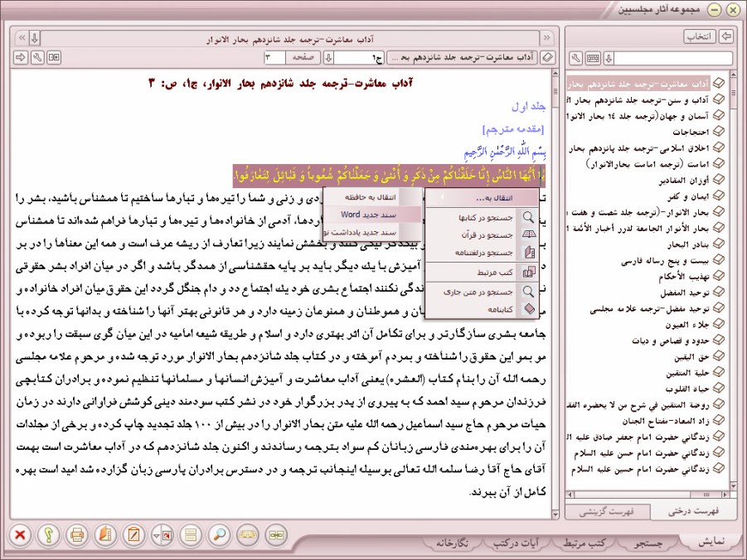Click the double chevron at left of title bar
This screenshot has width=747, height=560.
coord(22,37)
